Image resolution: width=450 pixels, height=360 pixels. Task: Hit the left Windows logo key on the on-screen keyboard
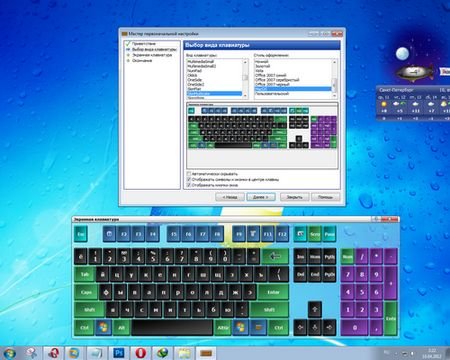tap(103, 328)
